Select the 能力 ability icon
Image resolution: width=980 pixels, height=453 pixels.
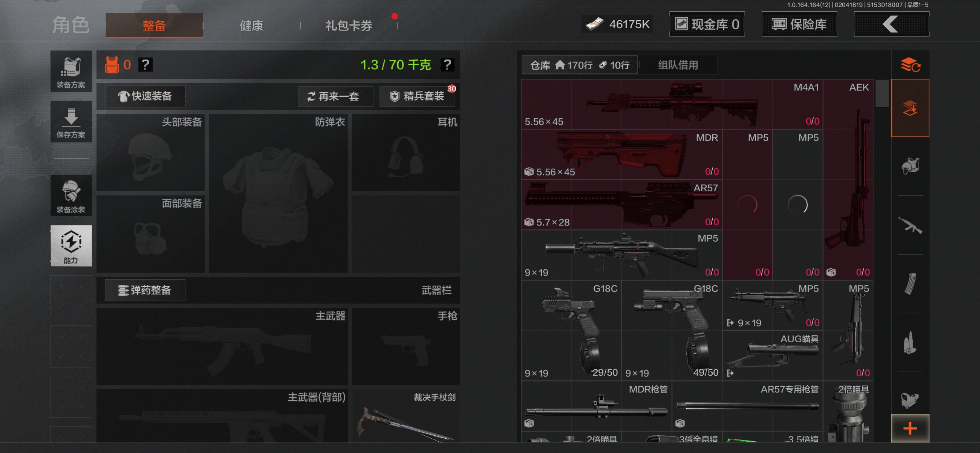71,246
